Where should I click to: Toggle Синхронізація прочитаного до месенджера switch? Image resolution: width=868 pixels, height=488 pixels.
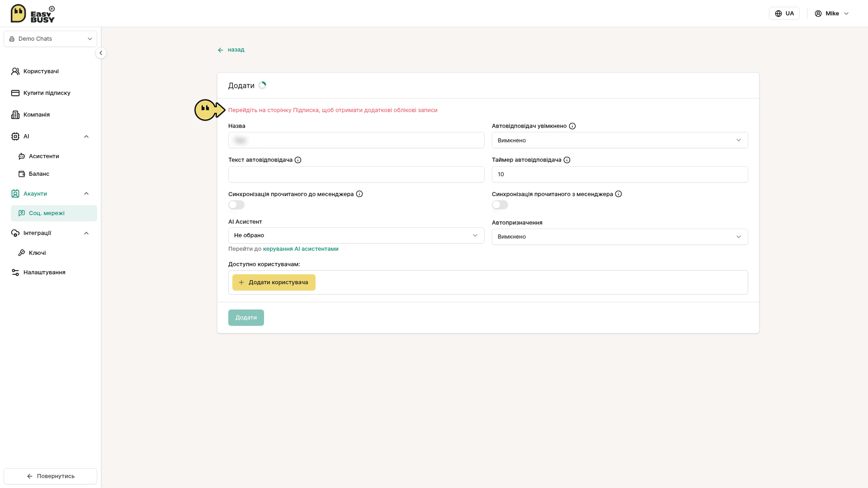(x=236, y=205)
